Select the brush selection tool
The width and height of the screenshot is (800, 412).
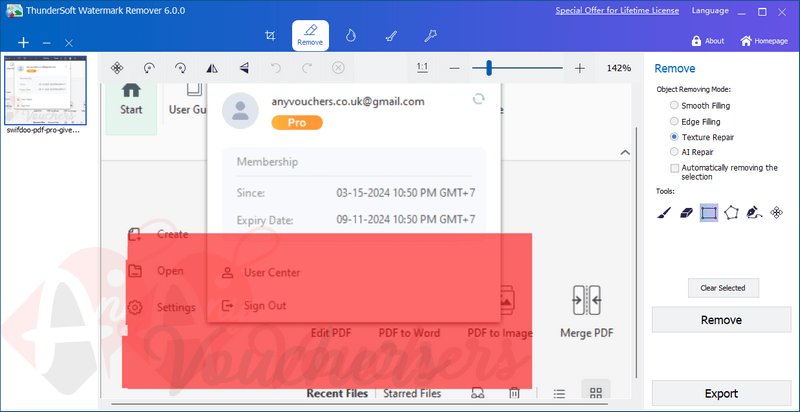664,213
